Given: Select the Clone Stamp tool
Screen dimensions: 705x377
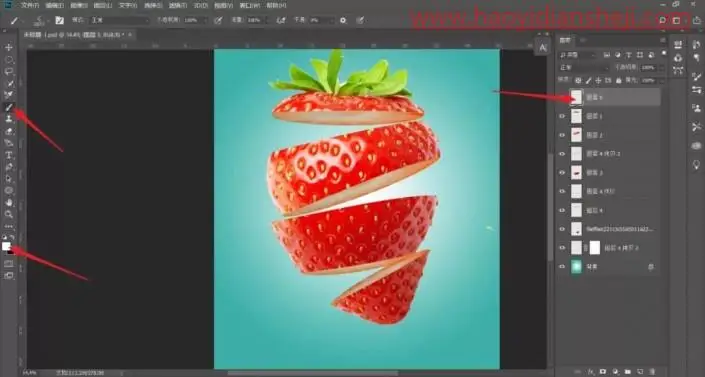Looking at the screenshot, I should tap(9, 119).
